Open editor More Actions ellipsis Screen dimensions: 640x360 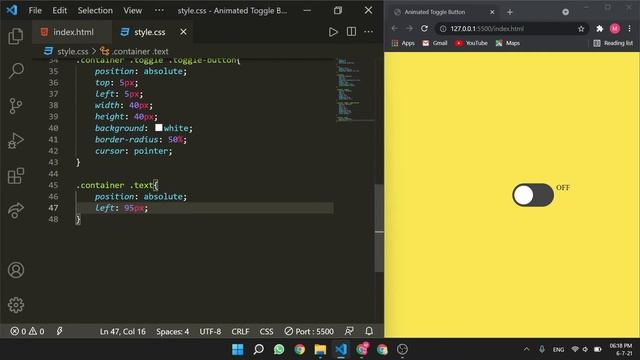click(369, 32)
